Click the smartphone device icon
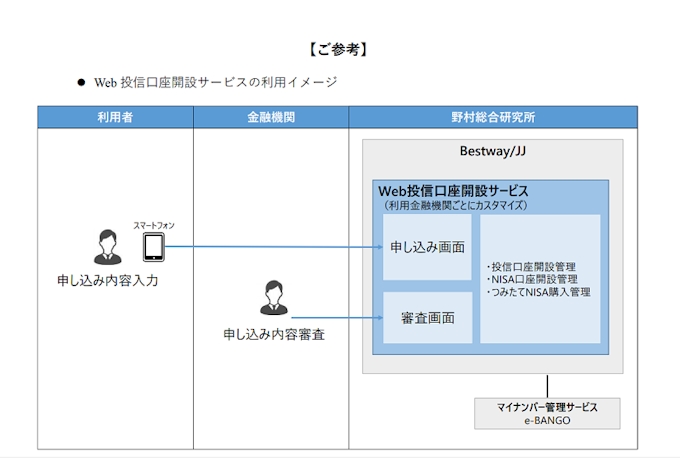The width and height of the screenshot is (680, 458). click(153, 246)
